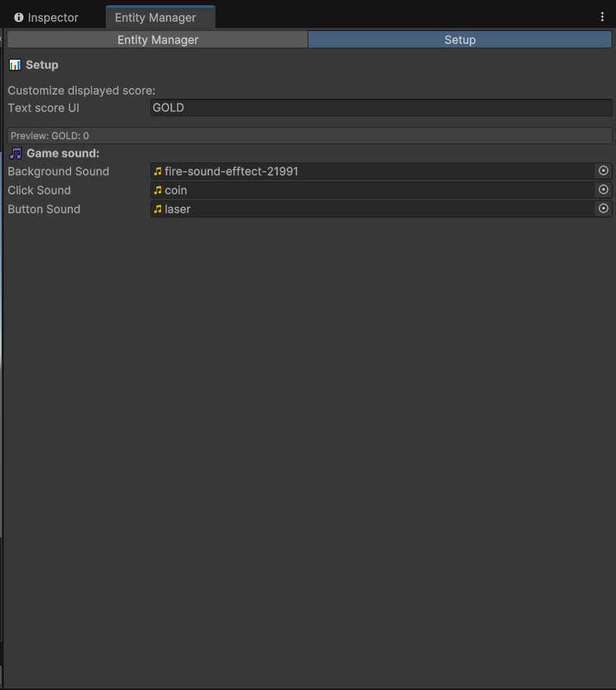Open object picker for Background Sound
Image resolution: width=616 pixels, height=690 pixels.
point(603,172)
